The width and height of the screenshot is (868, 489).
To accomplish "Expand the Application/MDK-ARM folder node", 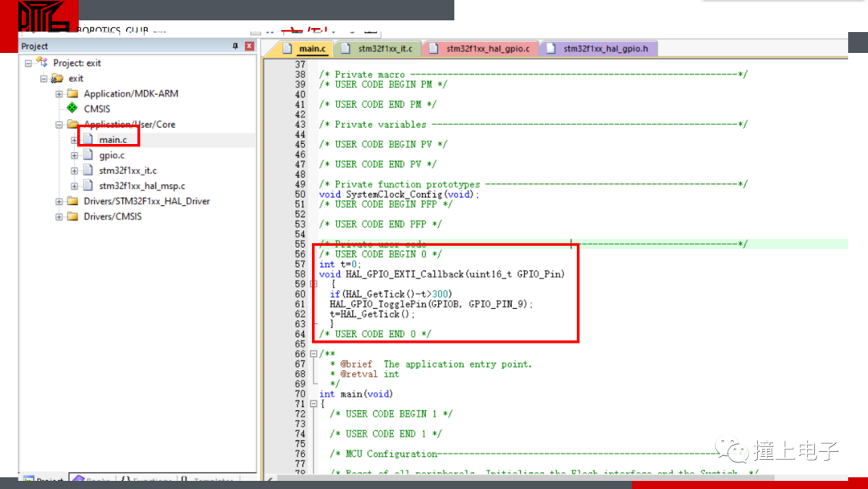I will [59, 93].
